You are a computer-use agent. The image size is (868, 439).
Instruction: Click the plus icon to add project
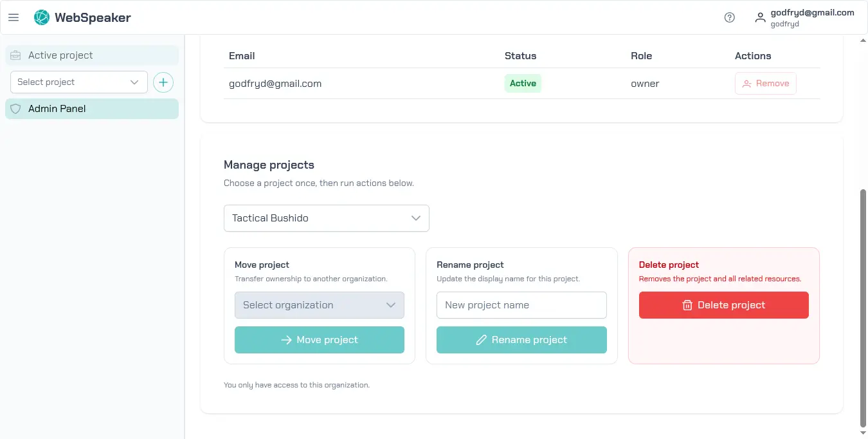(163, 82)
